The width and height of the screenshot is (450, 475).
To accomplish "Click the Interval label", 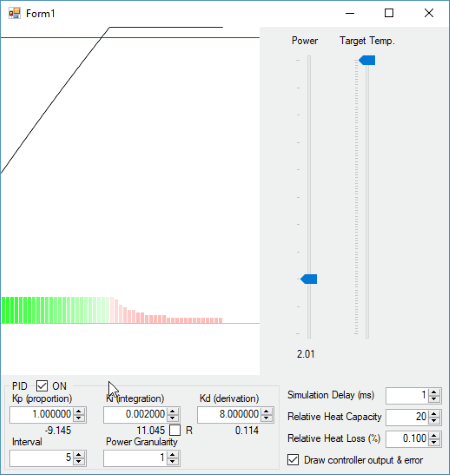I will [x=27, y=442].
